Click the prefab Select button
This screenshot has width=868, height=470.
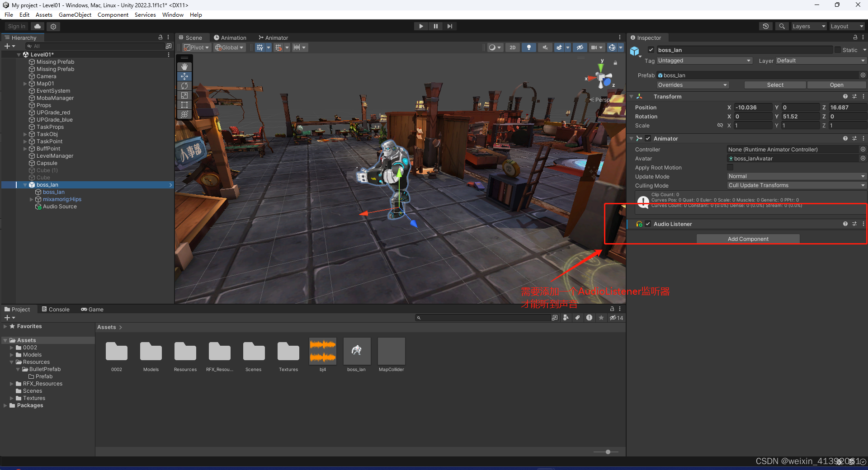(775, 85)
